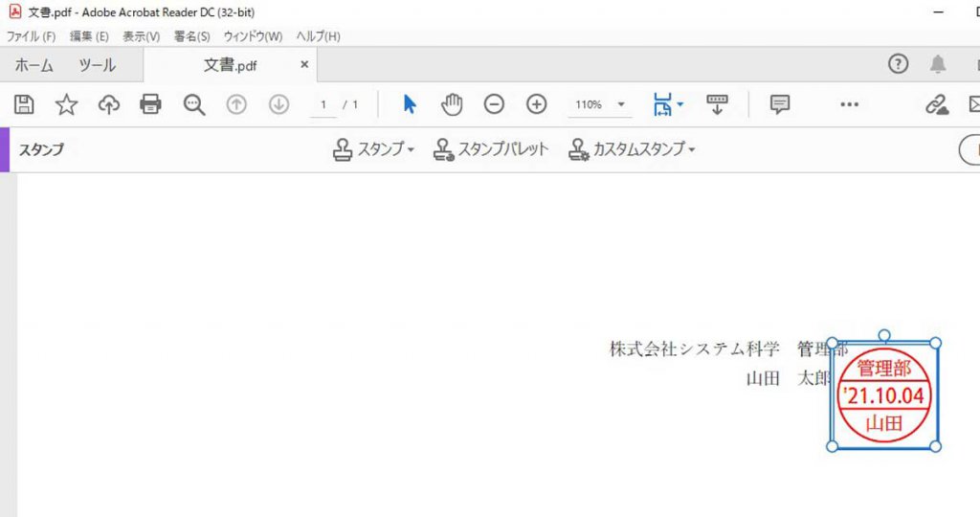The image size is (980, 517).
Task: Edit the current page number field
Action: (323, 104)
